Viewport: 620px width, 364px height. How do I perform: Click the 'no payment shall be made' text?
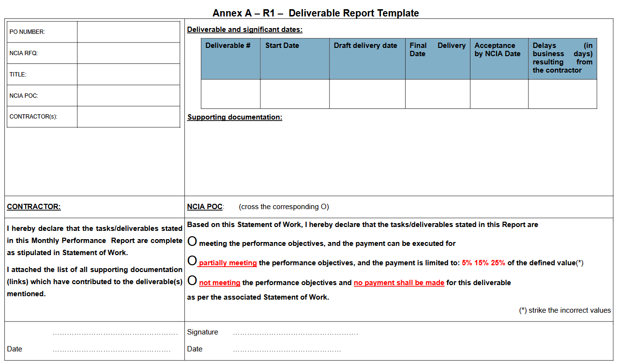(399, 283)
